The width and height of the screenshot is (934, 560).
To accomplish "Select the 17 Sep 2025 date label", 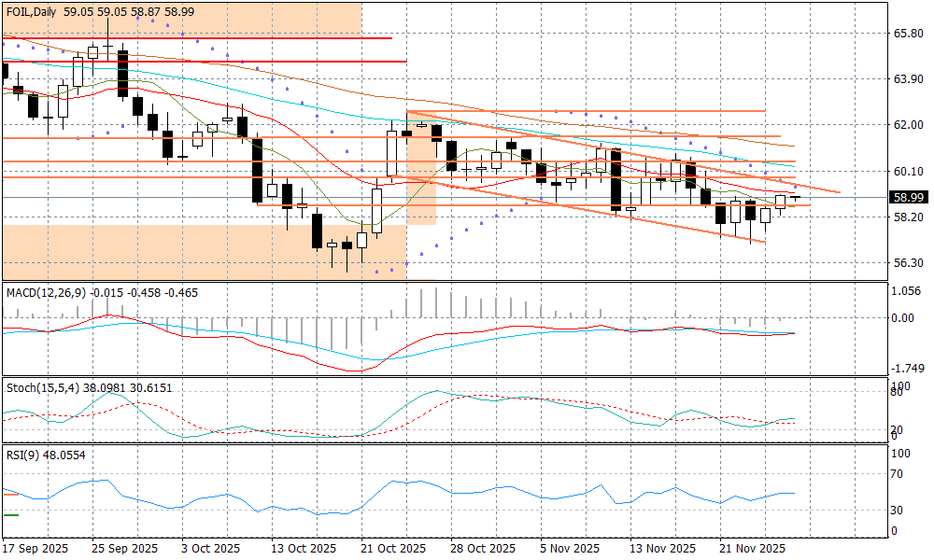I will pos(34,549).
